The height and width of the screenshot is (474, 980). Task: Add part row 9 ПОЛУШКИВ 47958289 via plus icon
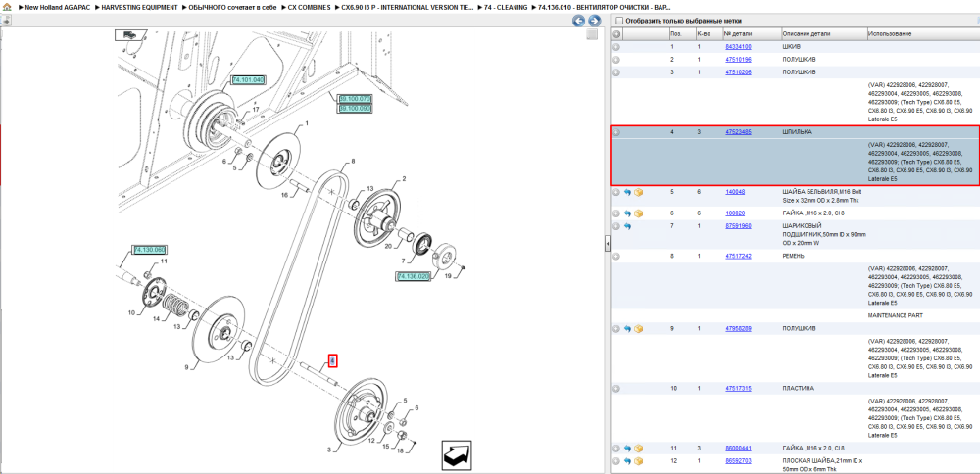click(x=616, y=328)
